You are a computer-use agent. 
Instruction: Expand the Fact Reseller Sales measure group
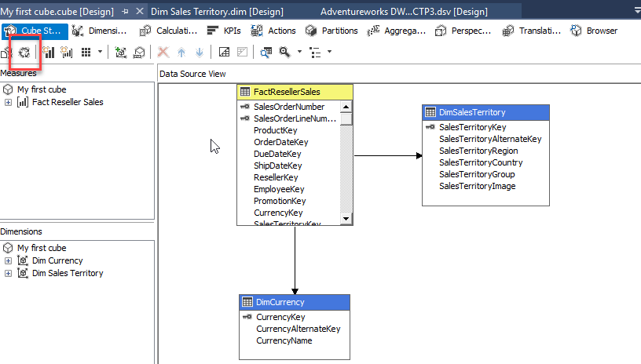[x=9, y=102]
